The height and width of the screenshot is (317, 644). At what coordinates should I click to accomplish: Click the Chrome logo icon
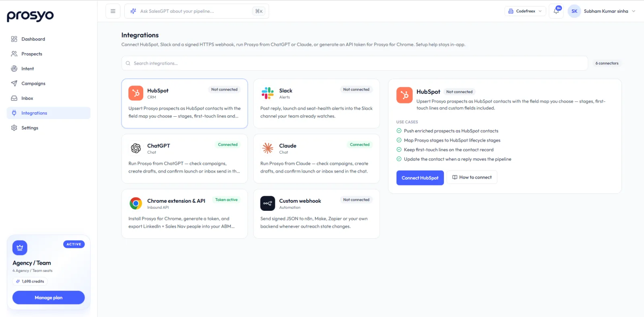pos(136,203)
